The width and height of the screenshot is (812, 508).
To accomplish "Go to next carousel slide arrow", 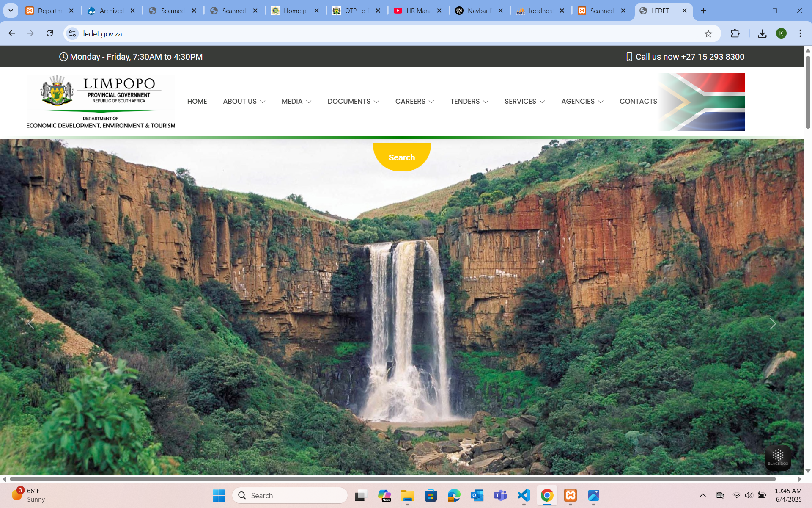I will [772, 324].
